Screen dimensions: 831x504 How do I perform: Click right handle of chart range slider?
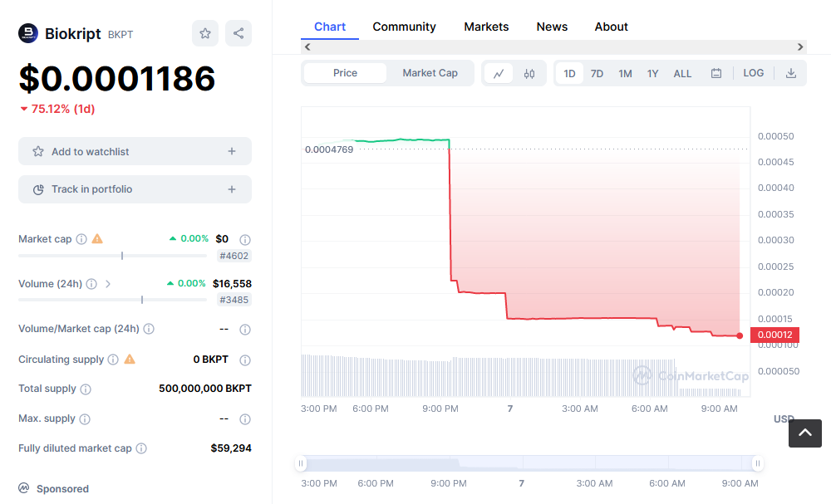click(758, 464)
